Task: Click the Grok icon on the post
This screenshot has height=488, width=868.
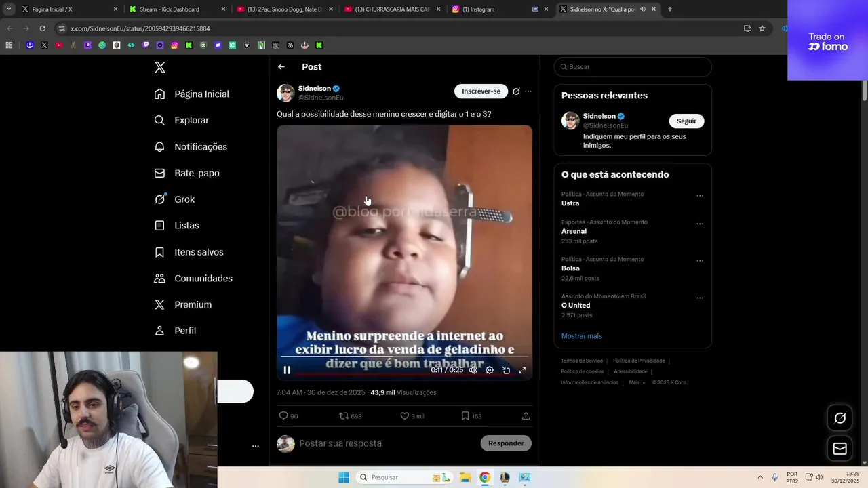Action: 516,91
